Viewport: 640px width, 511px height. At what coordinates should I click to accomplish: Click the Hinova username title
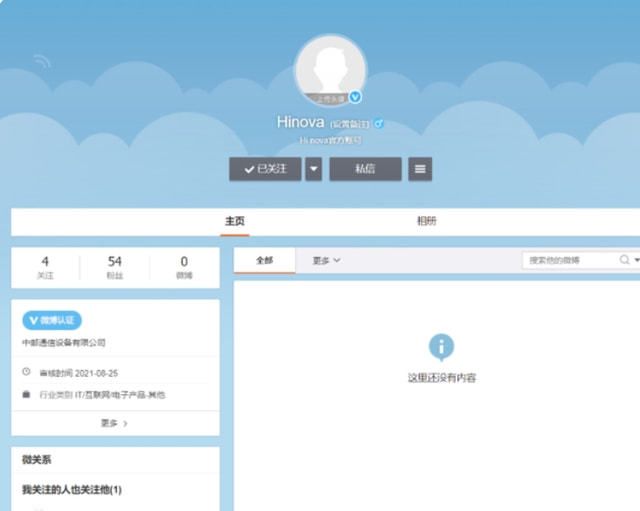pyautogui.click(x=301, y=122)
